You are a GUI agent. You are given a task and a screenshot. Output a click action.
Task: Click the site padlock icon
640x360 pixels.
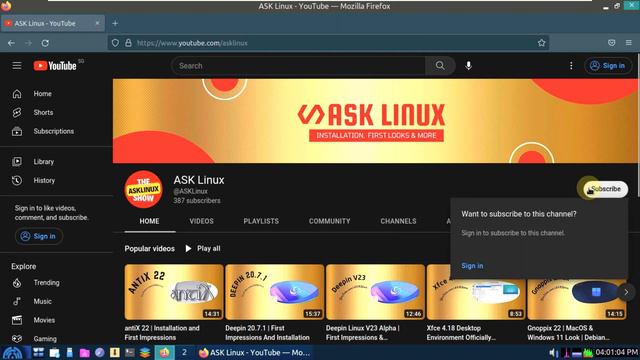128,43
